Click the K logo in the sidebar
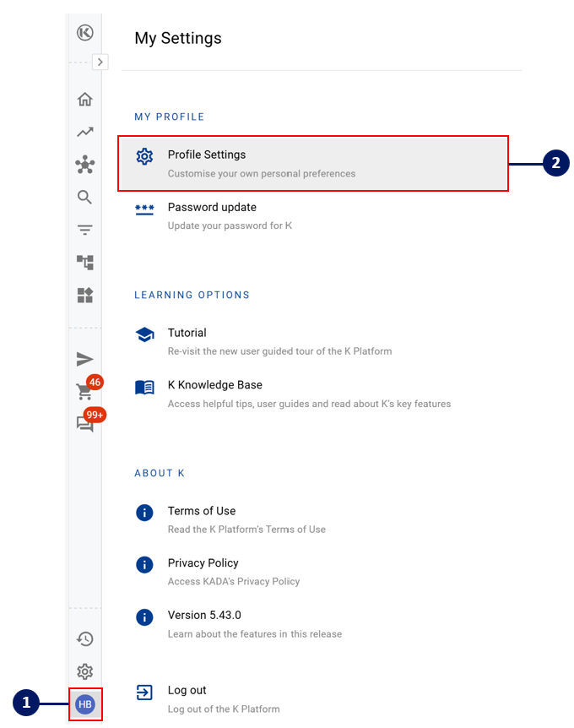The image size is (574, 728). tap(84, 33)
